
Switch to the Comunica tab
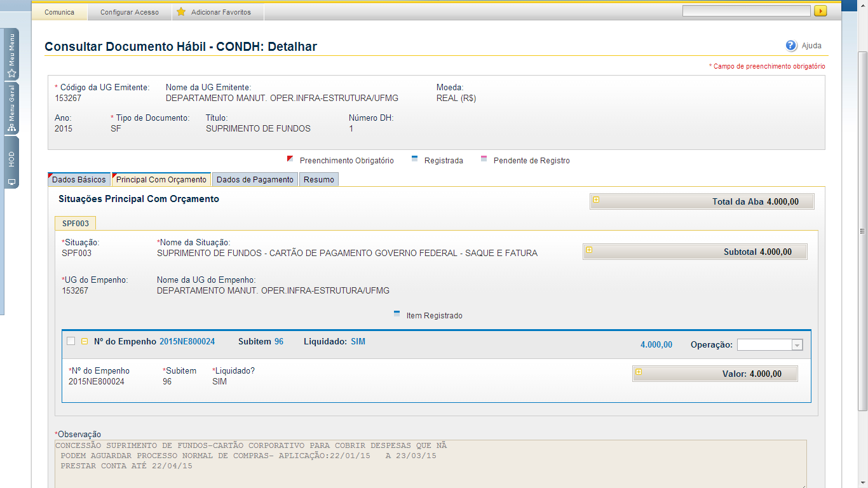click(x=60, y=12)
